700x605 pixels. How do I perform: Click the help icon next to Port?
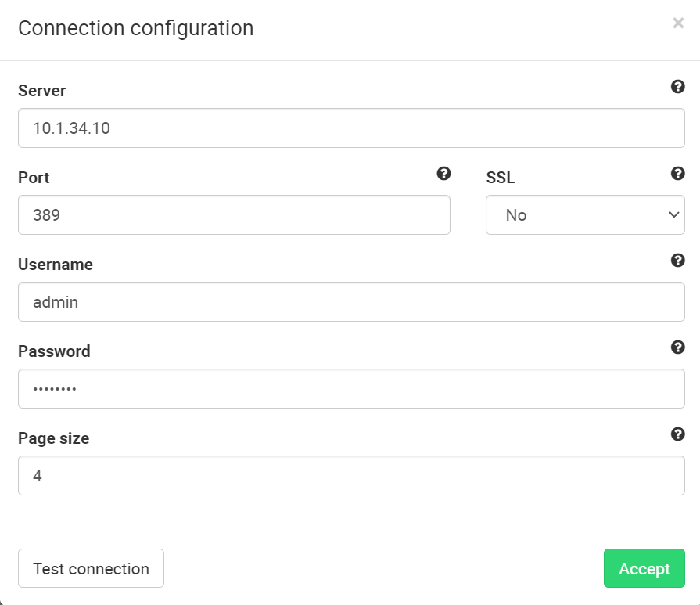(443, 174)
